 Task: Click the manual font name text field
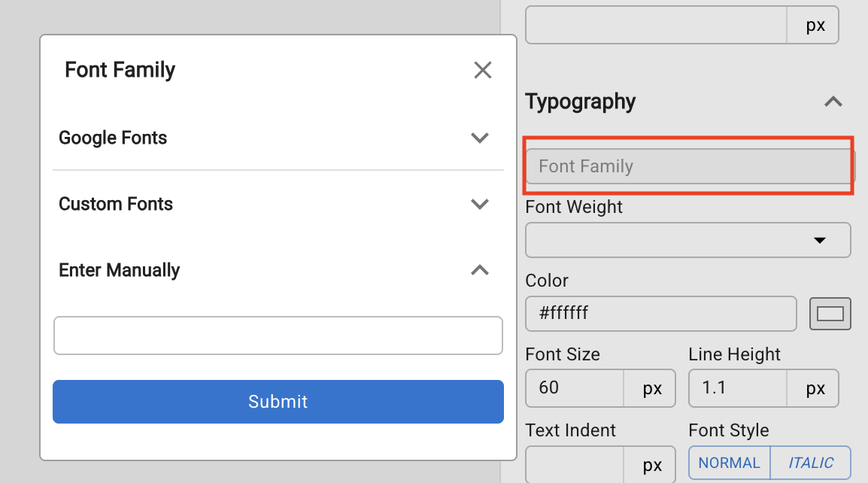[x=278, y=336]
